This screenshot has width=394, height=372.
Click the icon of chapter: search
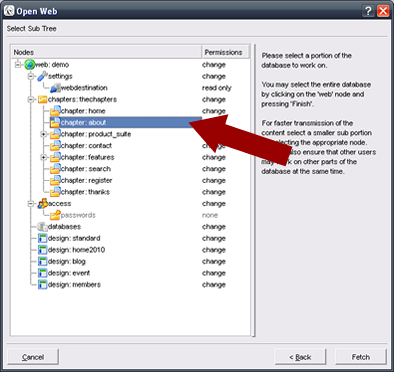(x=55, y=169)
